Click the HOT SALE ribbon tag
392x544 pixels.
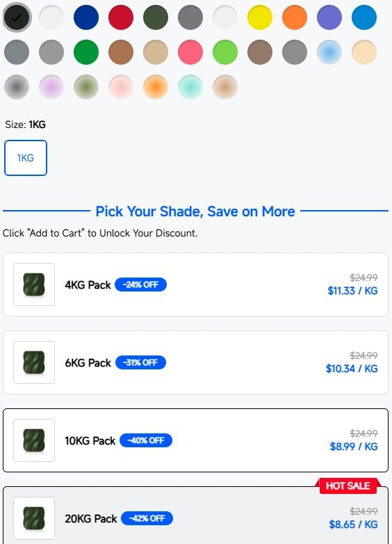pyautogui.click(x=348, y=486)
